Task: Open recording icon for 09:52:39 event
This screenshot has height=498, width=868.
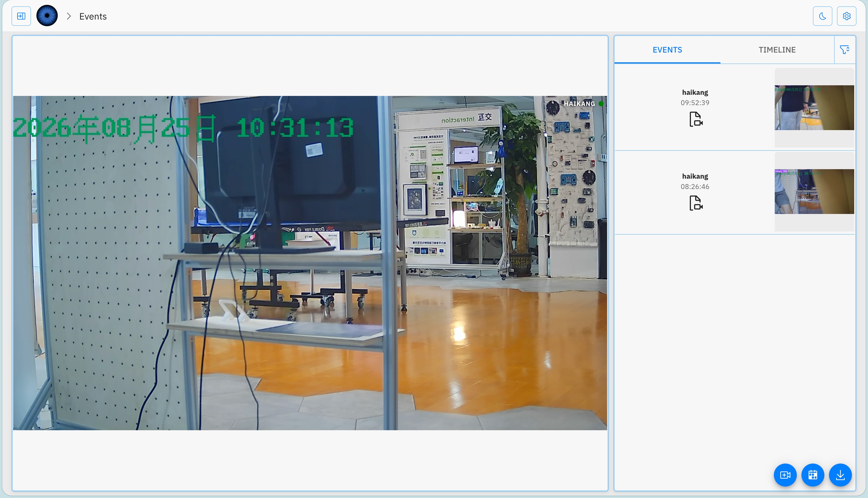Action: [x=696, y=119]
